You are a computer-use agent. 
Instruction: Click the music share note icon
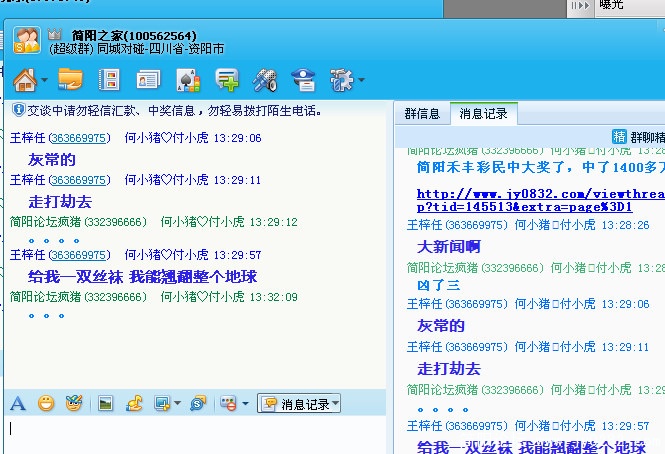coord(134,403)
